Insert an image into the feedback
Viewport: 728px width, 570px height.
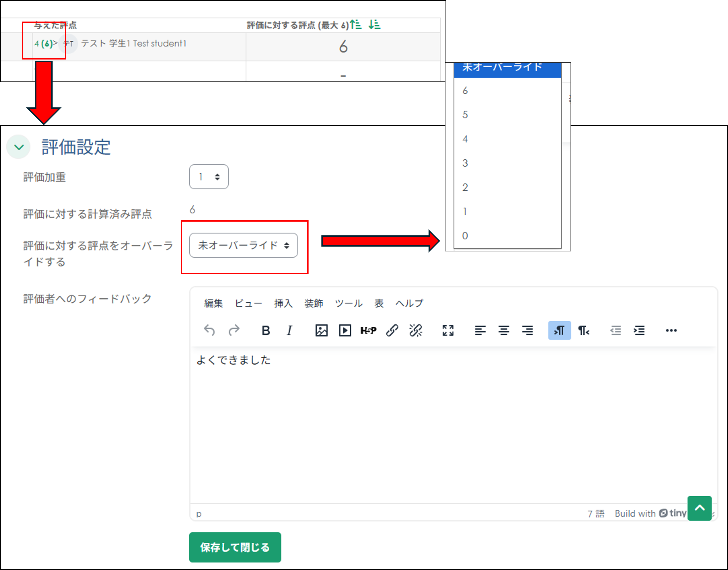click(x=321, y=330)
